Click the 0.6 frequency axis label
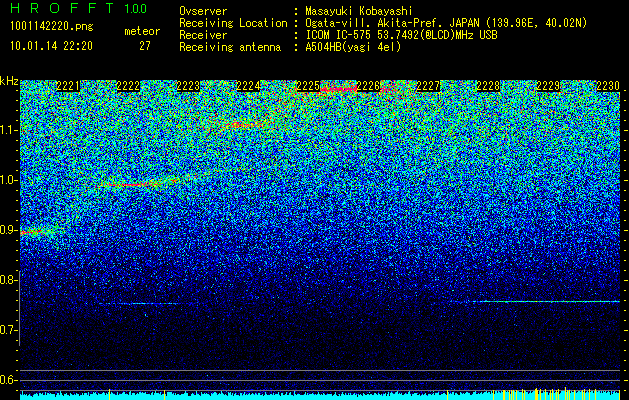 tap(9, 380)
